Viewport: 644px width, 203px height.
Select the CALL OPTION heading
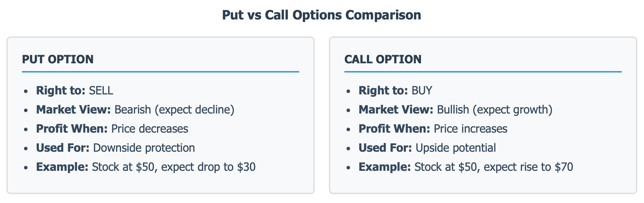pos(383,59)
